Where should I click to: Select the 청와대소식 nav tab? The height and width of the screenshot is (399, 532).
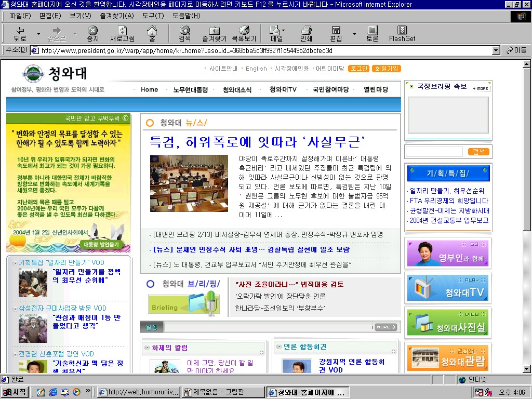click(x=237, y=89)
